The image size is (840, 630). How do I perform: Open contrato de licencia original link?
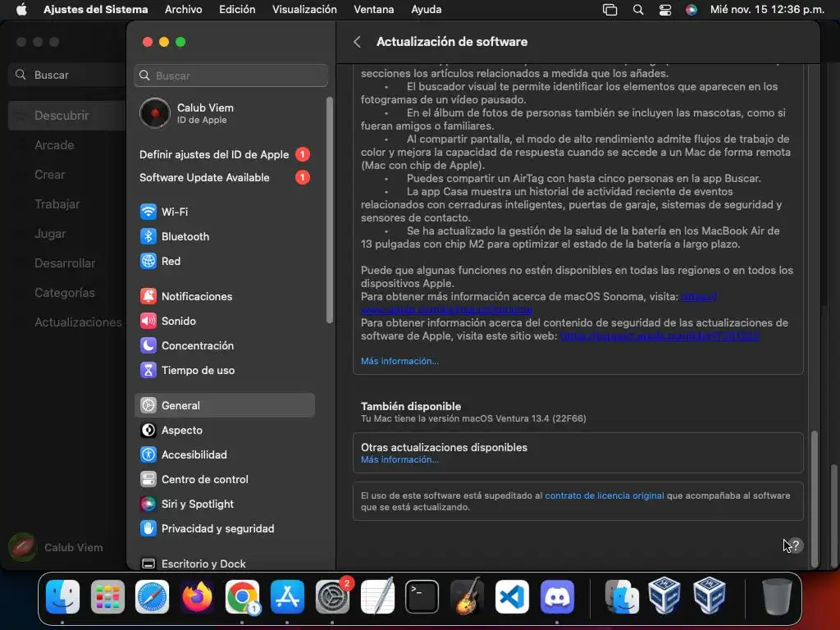point(605,495)
